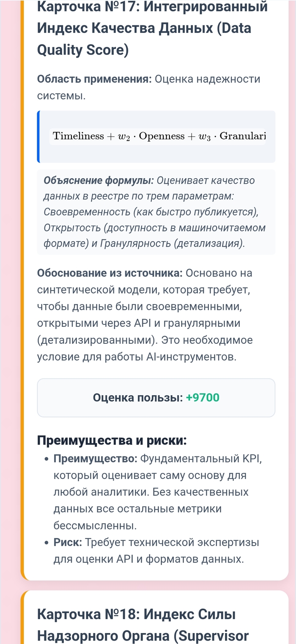Click the "Оценка пользы:" label
Screen dimensions: 296x644
[138, 397]
